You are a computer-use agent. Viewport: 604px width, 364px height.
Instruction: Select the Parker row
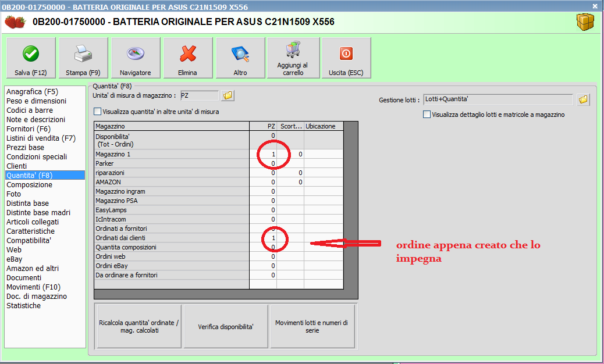(x=219, y=163)
